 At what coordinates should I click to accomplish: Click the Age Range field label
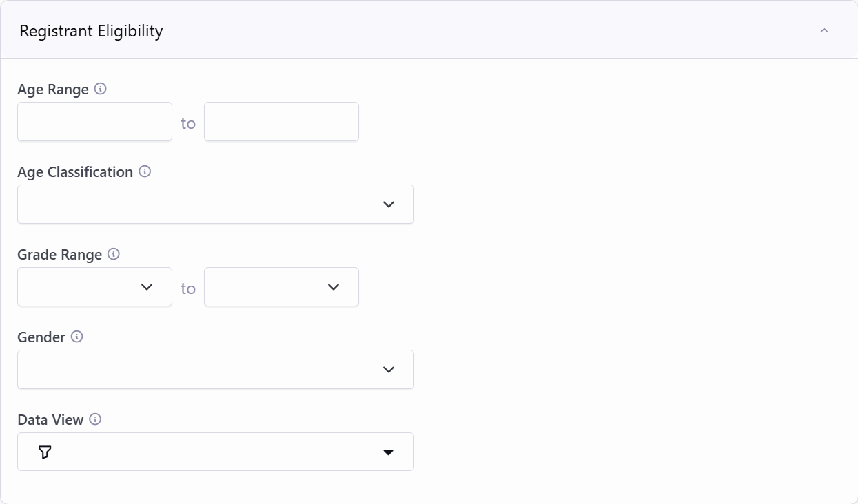(x=53, y=90)
